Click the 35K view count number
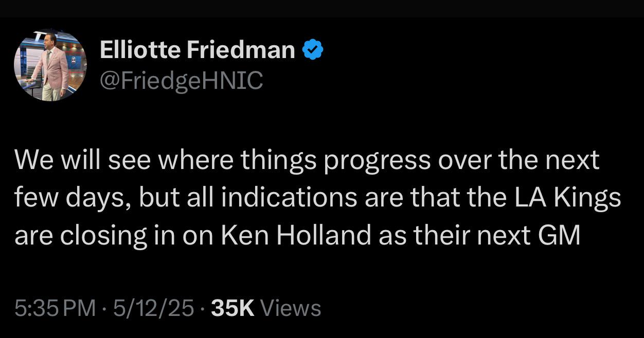 233,308
